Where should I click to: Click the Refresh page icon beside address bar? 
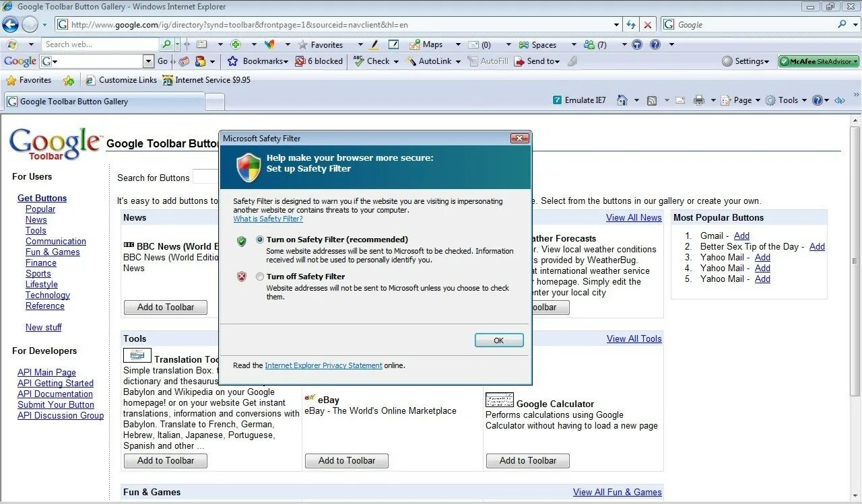[x=631, y=25]
